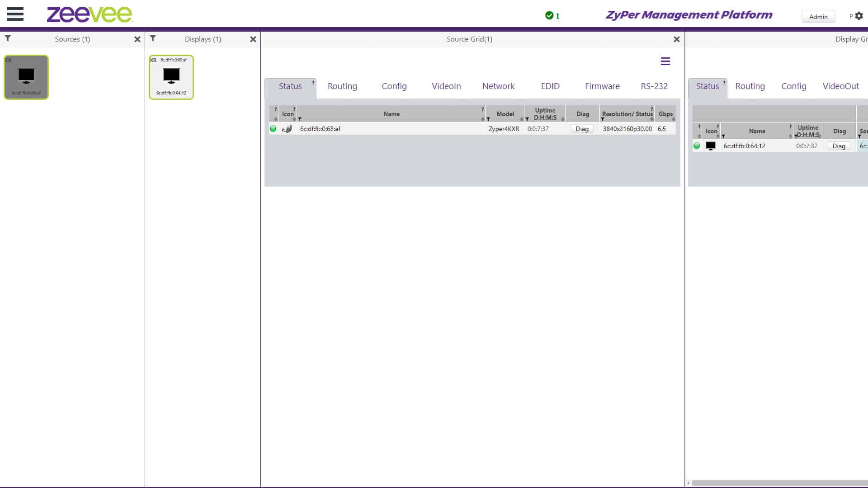
Task: Click the Displays panel filter funnel
Action: coord(153,38)
